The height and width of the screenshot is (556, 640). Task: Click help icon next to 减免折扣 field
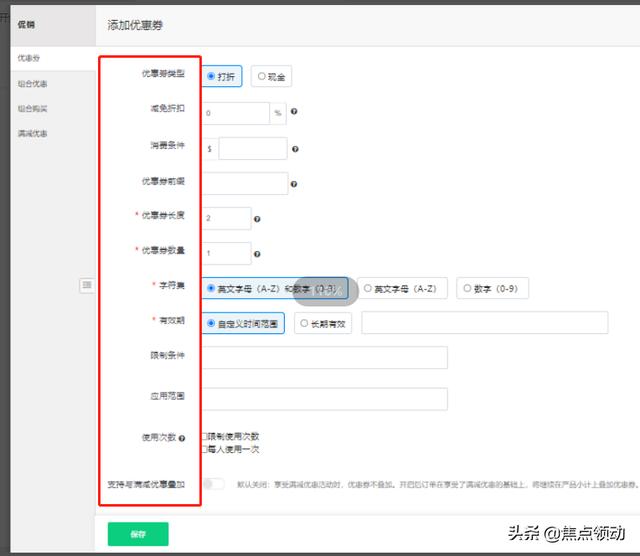294,113
